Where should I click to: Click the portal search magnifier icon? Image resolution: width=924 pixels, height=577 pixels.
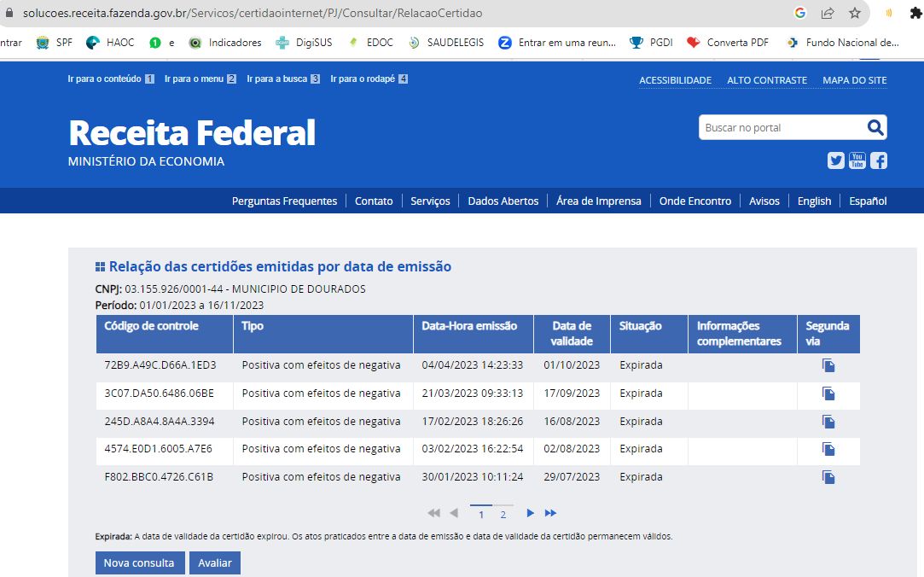(x=875, y=127)
